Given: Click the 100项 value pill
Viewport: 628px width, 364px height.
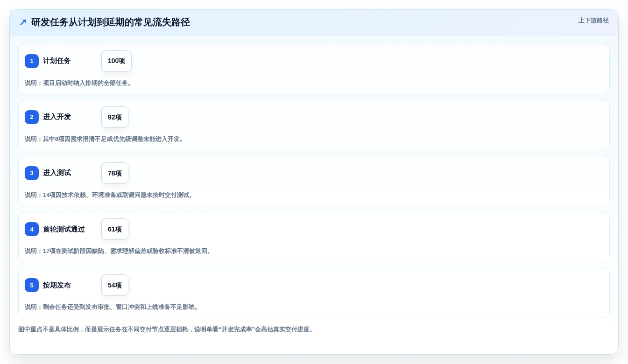Looking at the screenshot, I should click(116, 61).
